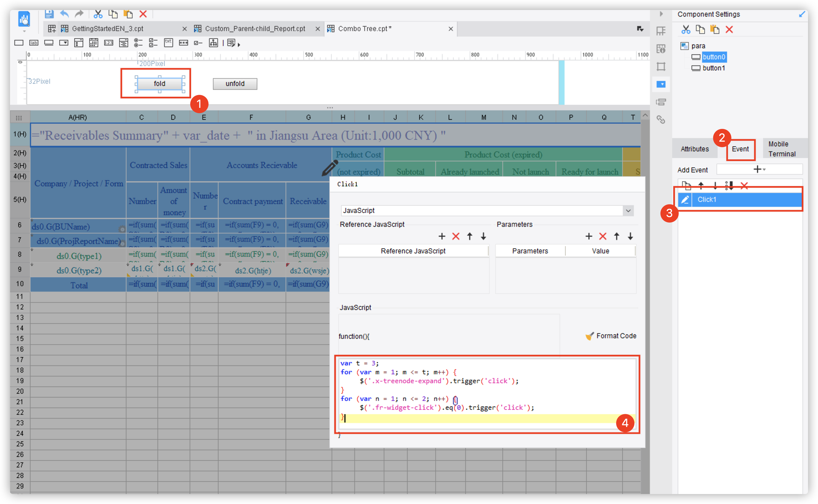Insert a tree widget from the toolbar

pos(213,43)
